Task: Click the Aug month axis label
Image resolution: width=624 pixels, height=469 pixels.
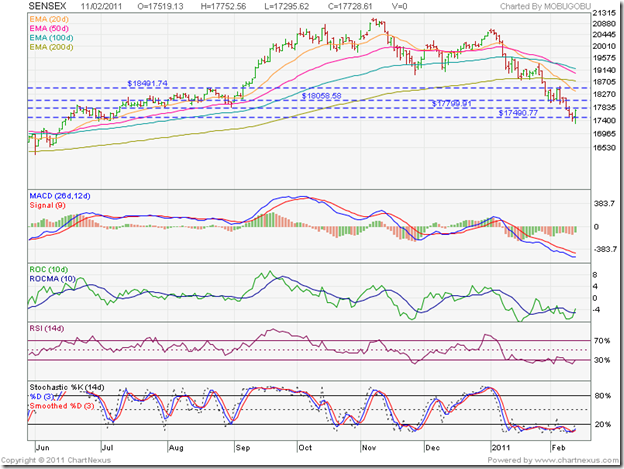Action: [x=176, y=448]
